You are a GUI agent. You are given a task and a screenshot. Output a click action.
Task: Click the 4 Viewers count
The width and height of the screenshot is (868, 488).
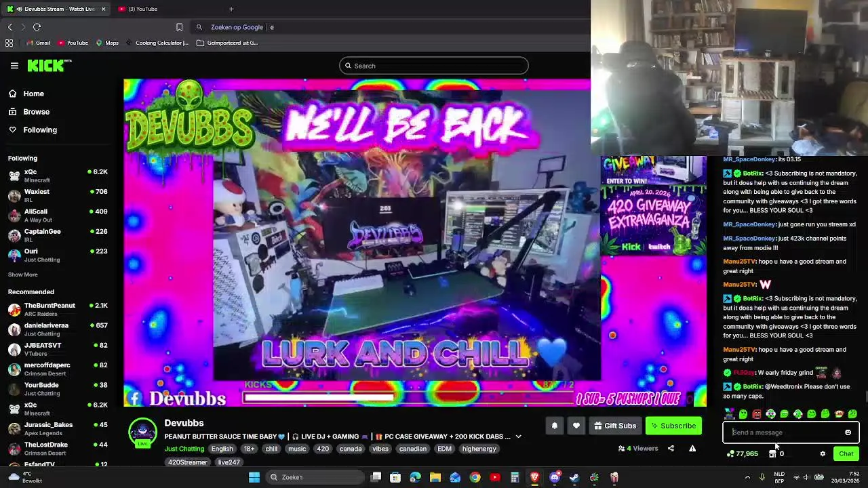click(638, 448)
